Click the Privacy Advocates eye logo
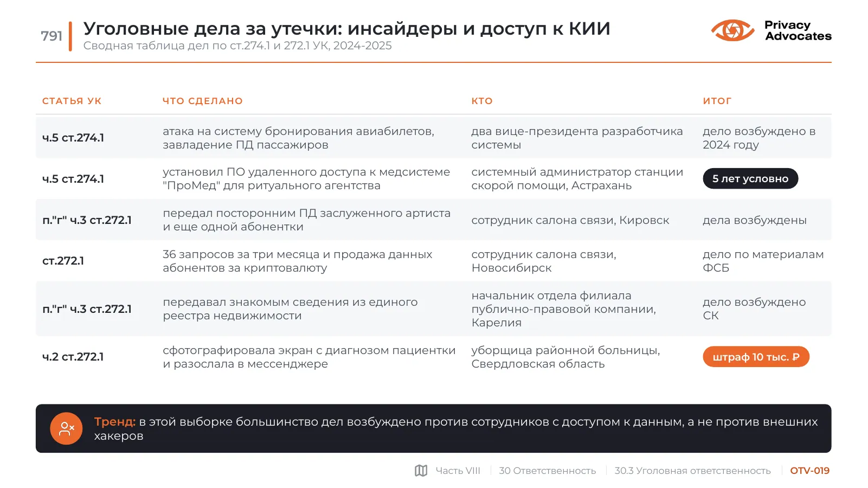Image resolution: width=868 pixels, height=488 pixels. 732,30
